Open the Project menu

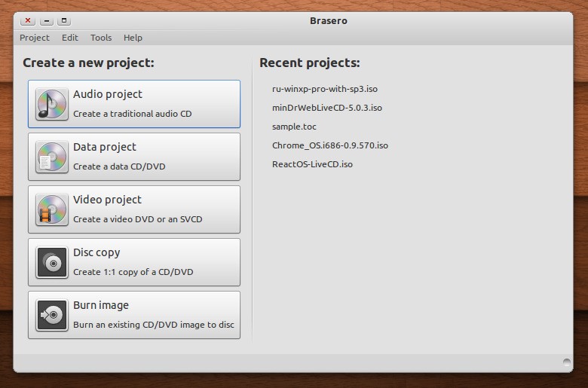click(x=35, y=38)
